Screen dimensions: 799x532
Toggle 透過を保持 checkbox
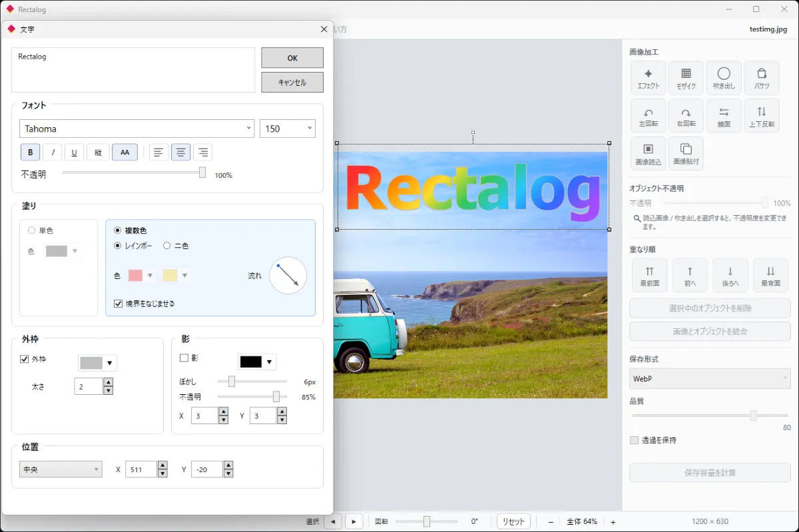pos(653,440)
